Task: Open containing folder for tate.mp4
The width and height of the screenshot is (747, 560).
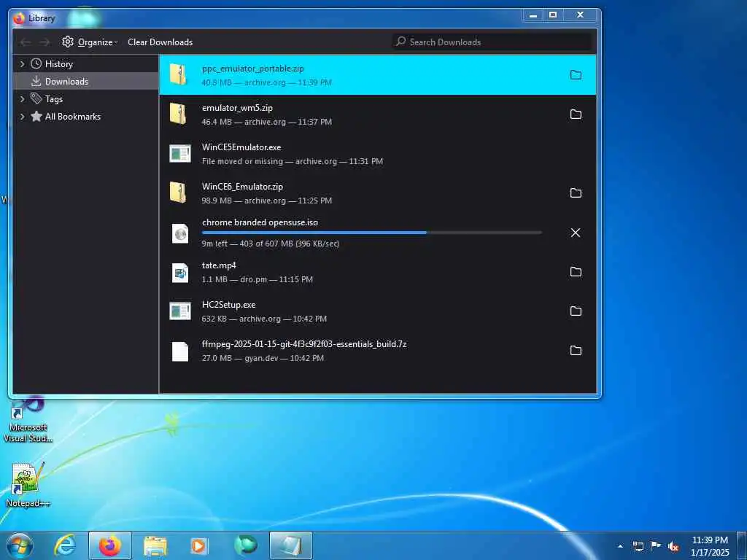Action: pos(576,271)
